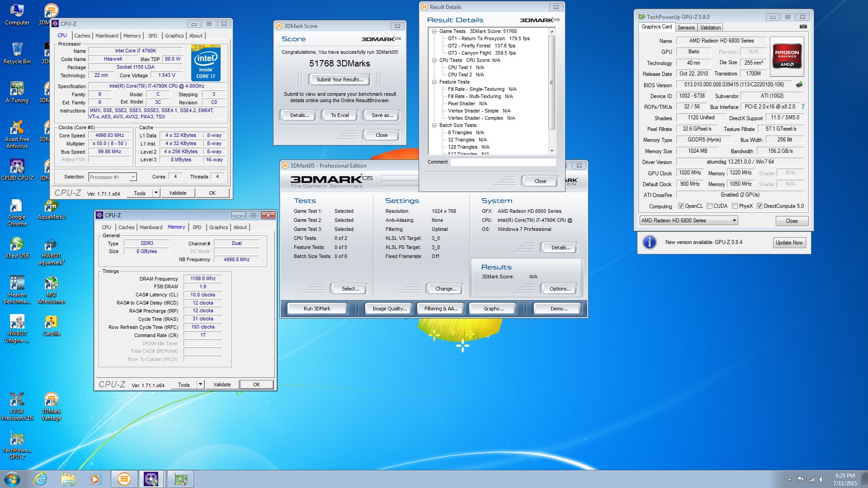Click the GPU-Z screenshot camera icon

803,27
